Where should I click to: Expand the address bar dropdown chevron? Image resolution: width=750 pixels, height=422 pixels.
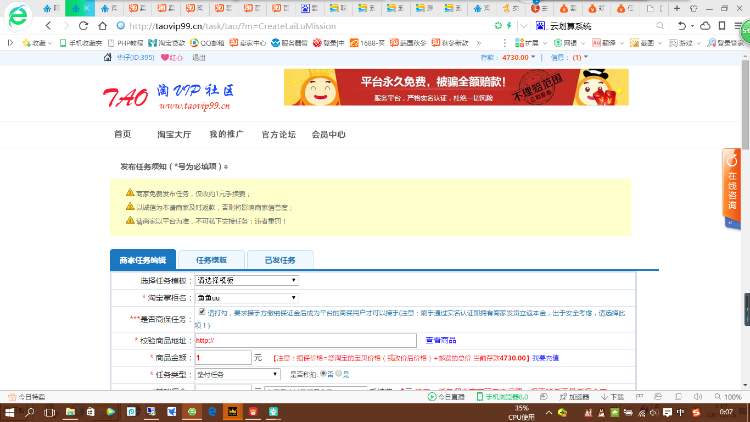524,26
